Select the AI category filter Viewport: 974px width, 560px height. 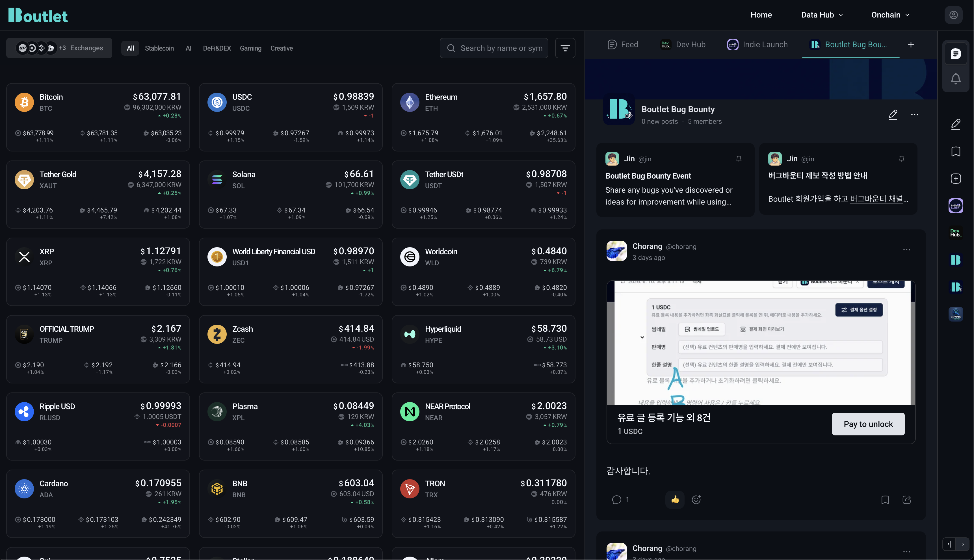tap(188, 49)
